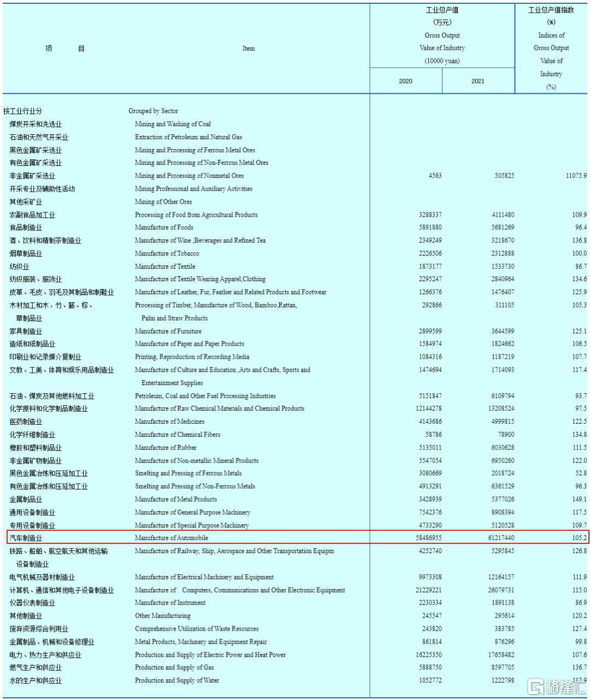590x700 pixels.
Task: Click the 2021 value 26079731
Action: coord(501,590)
